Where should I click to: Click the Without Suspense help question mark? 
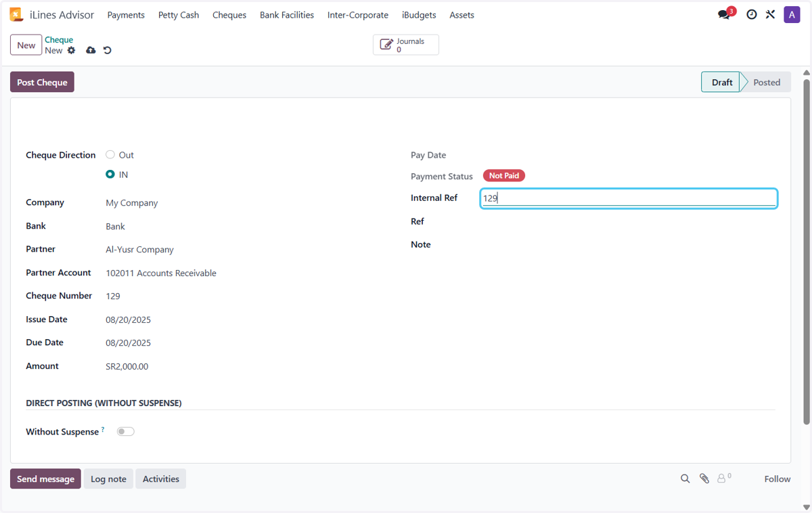click(103, 429)
